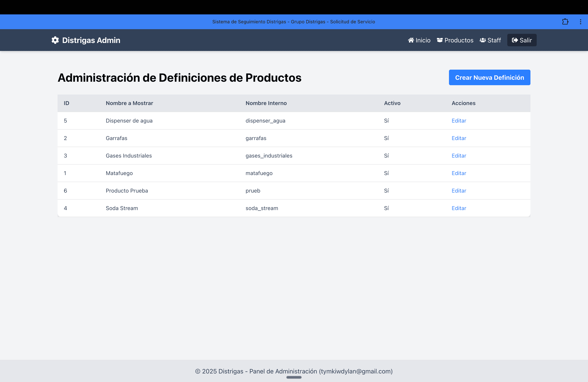Open the browser extensions puzzle icon
The width and height of the screenshot is (588, 382).
(565, 22)
